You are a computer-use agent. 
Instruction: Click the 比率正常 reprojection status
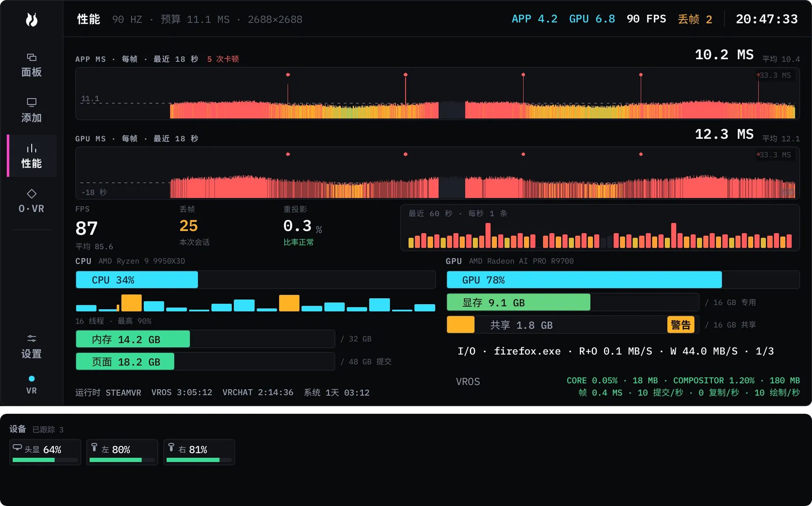(299, 242)
